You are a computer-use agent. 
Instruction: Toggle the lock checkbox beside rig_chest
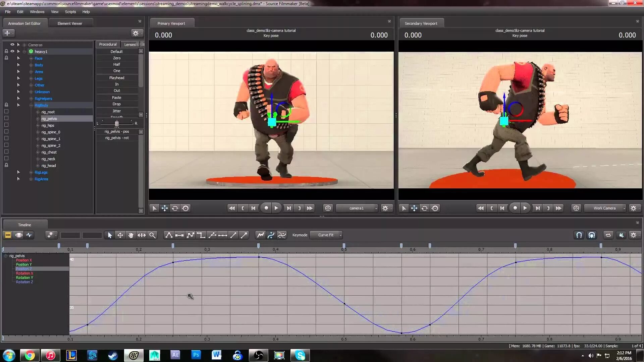click(x=6, y=152)
